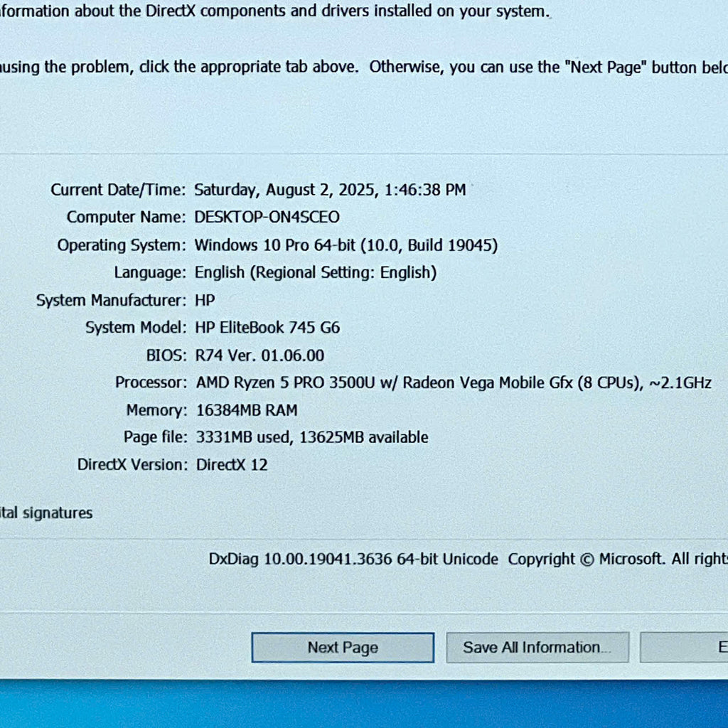Screen dimensions: 728x728
Task: Click the 'DxDiag 10.00.19041.3636 64-bit Unicode' text
Action: tap(353, 559)
